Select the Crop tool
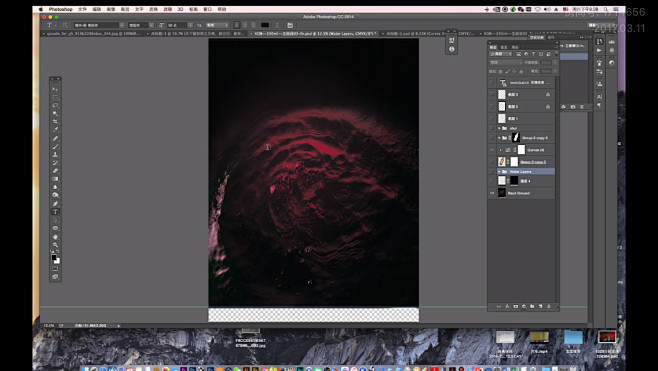The height and width of the screenshot is (371, 658). 55,122
